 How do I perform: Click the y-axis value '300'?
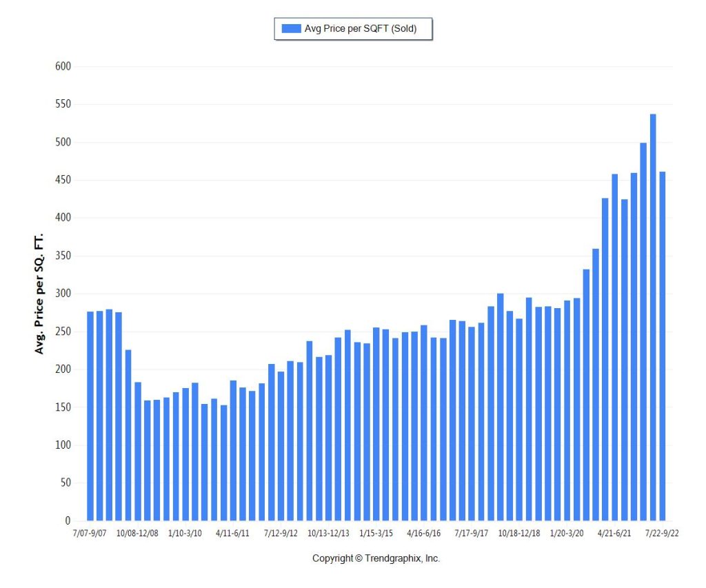point(63,294)
